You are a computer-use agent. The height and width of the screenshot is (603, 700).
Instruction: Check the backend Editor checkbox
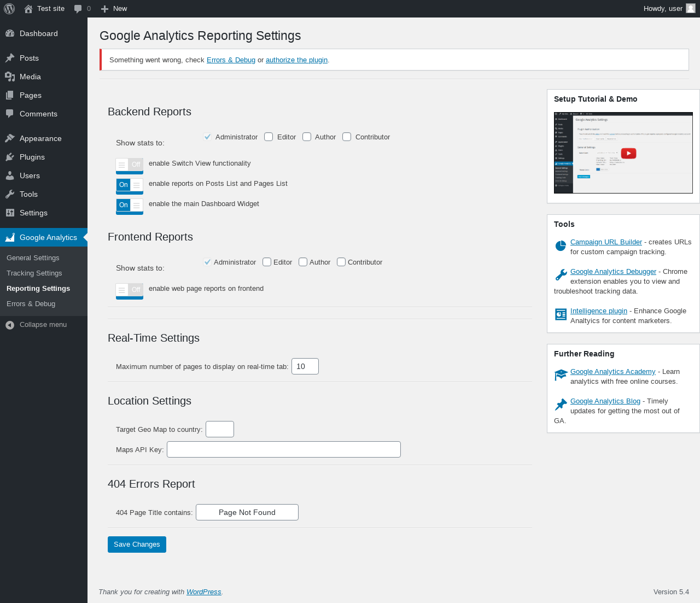pyautogui.click(x=269, y=137)
